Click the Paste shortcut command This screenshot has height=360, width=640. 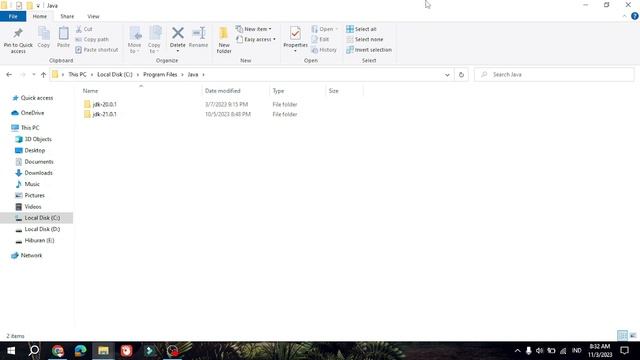click(97, 50)
